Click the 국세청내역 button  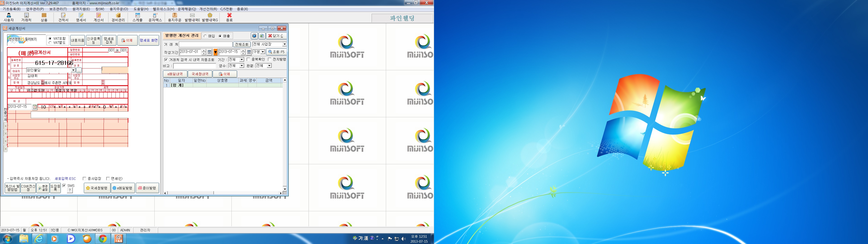tap(200, 74)
